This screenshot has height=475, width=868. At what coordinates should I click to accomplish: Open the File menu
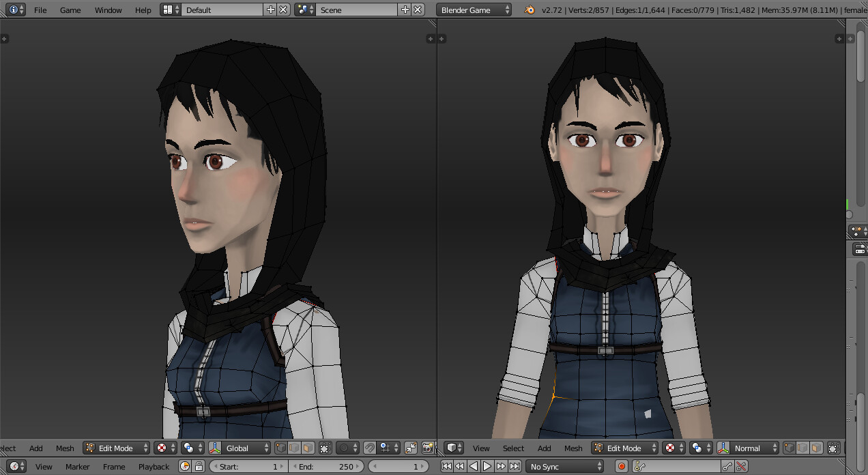click(x=40, y=10)
